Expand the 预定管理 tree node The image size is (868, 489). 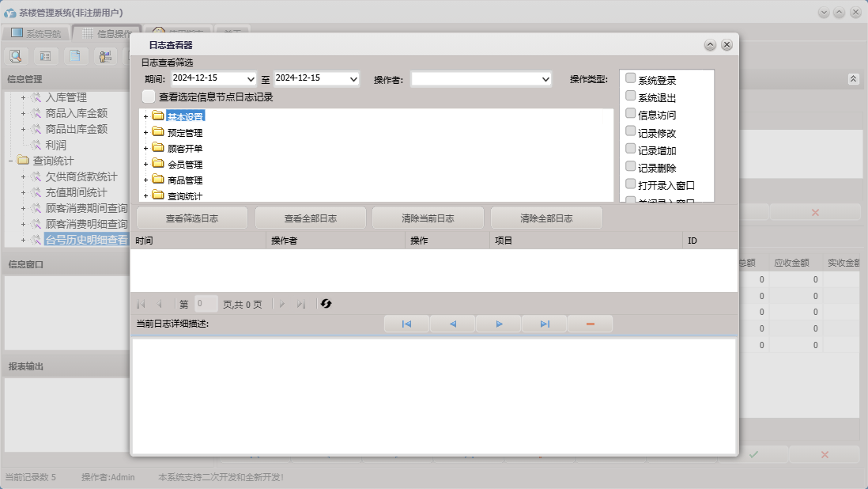pyautogui.click(x=145, y=132)
